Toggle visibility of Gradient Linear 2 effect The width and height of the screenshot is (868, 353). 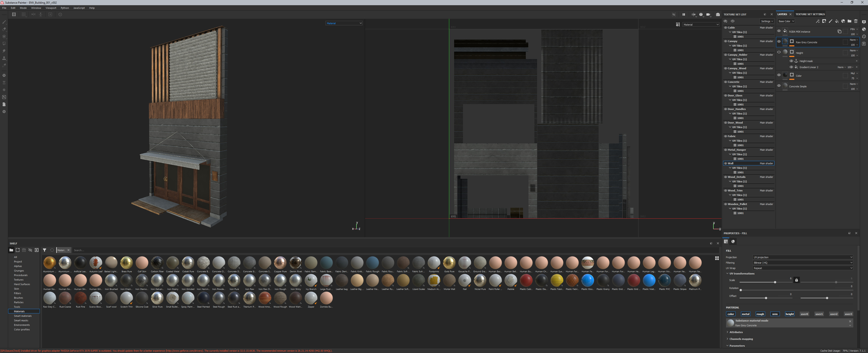pos(791,67)
